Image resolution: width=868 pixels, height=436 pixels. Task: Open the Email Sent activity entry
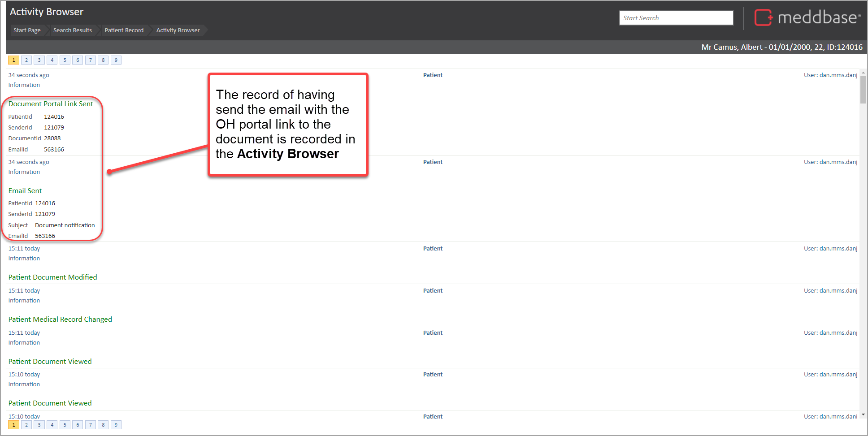point(25,191)
